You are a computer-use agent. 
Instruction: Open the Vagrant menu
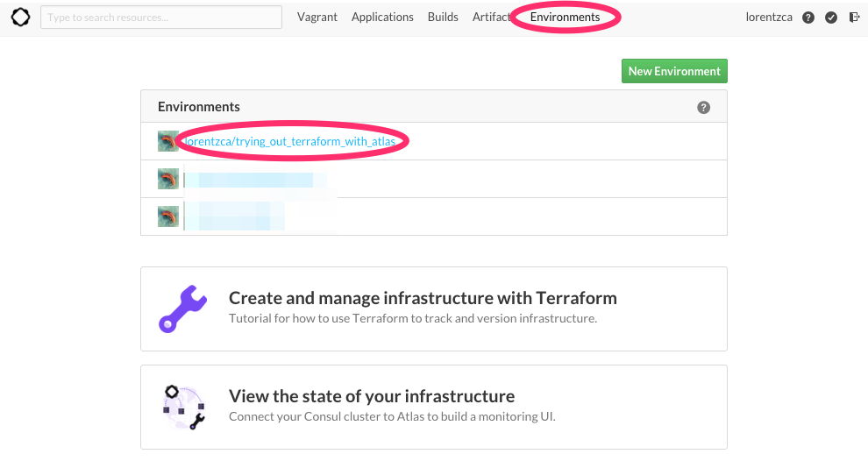click(317, 18)
